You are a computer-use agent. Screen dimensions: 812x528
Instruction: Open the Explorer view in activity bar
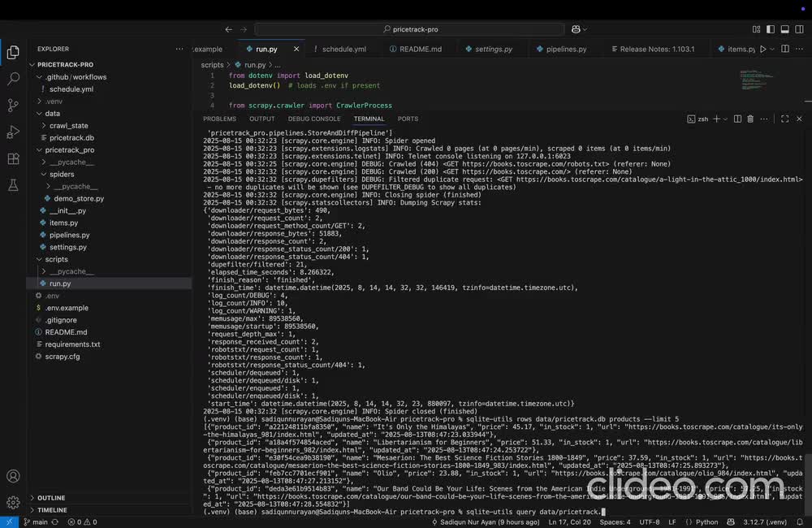pyautogui.click(x=13, y=52)
